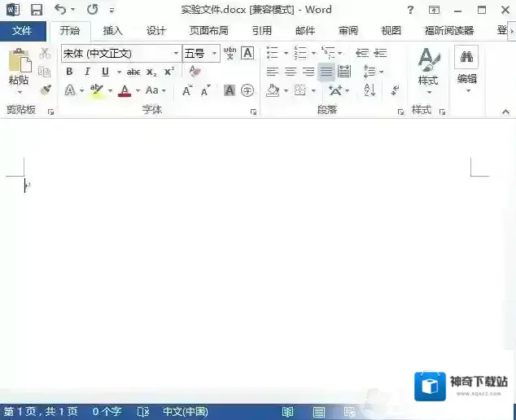
Task: Click the bulleted list icon
Action: pos(273,53)
